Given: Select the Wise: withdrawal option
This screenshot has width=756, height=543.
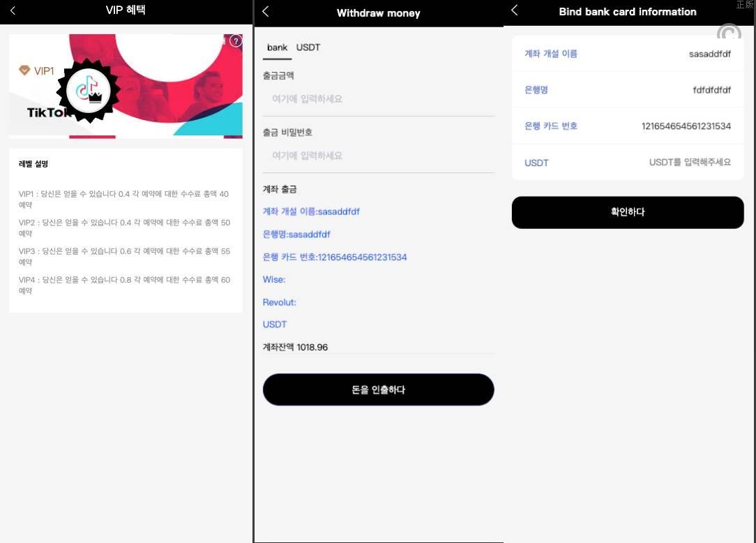Looking at the screenshot, I should [274, 279].
